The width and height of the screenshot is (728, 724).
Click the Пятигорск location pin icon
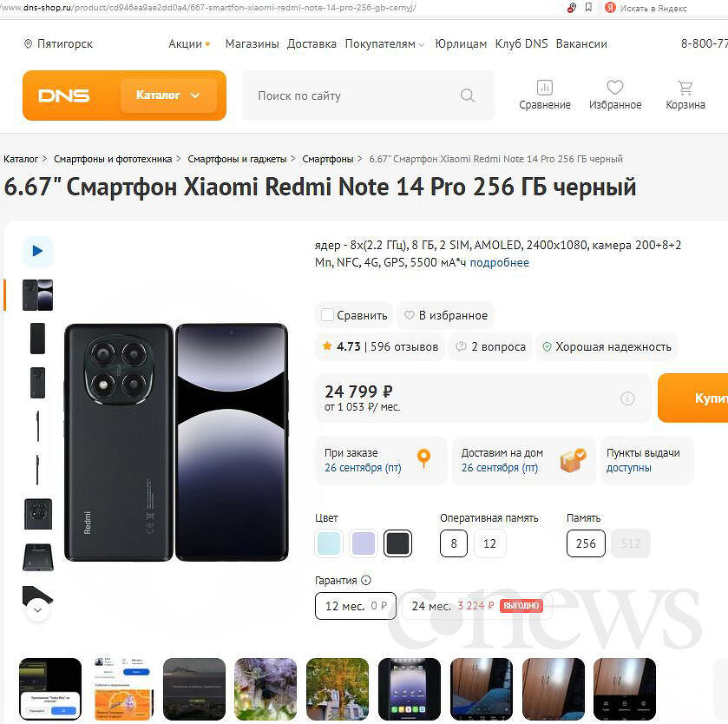tap(28, 43)
